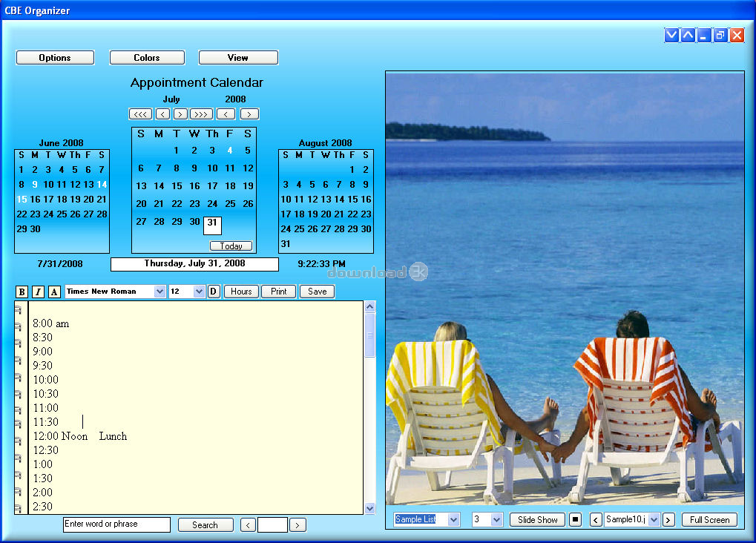Open the slide interval dropdown showing 3
This screenshot has height=543, width=756.
[x=496, y=519]
